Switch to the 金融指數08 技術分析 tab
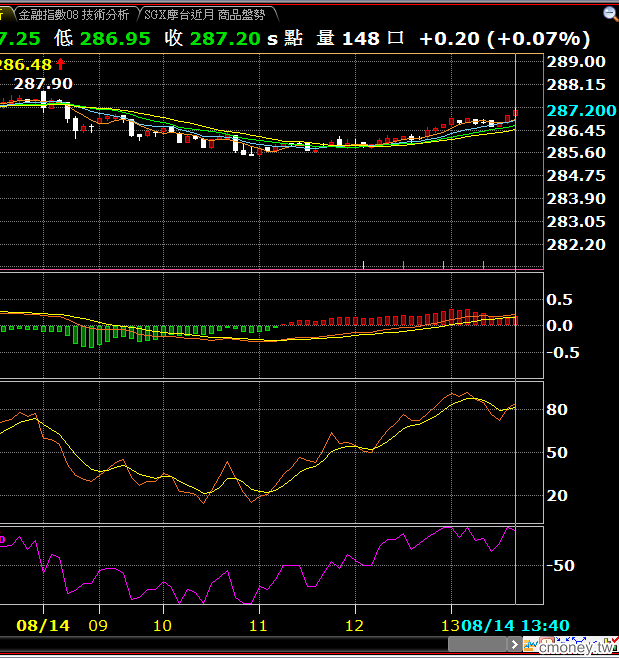 click(74, 15)
